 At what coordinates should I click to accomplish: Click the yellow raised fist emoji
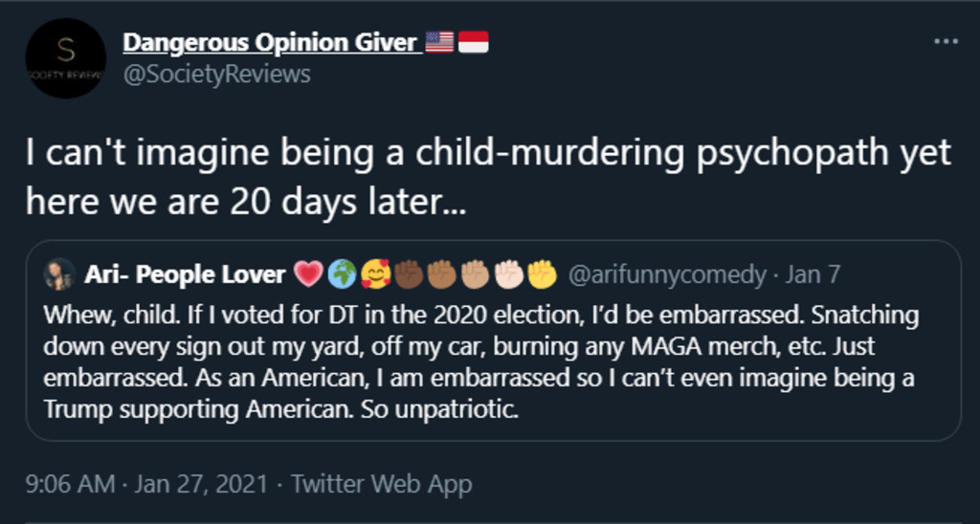pyautogui.click(x=542, y=274)
